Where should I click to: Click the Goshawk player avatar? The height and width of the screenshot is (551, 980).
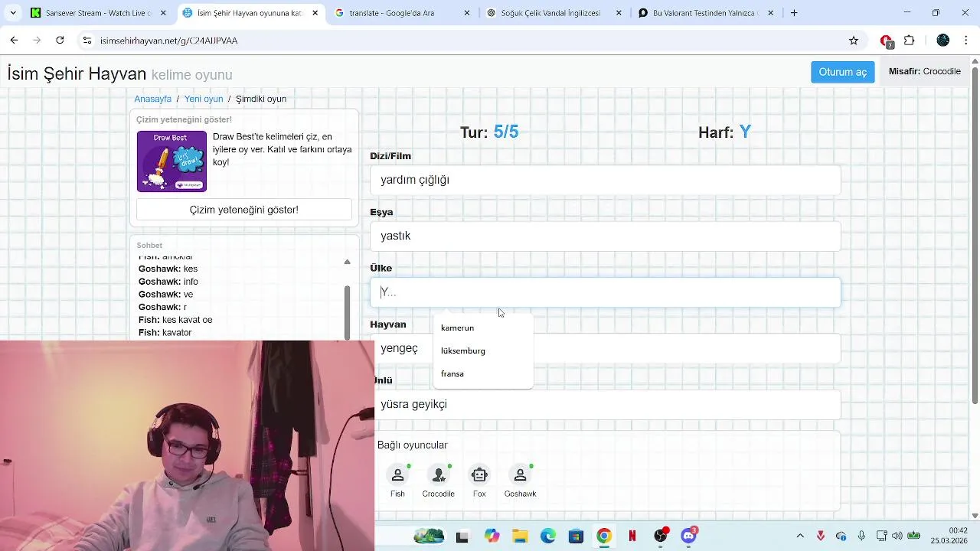pyautogui.click(x=520, y=475)
